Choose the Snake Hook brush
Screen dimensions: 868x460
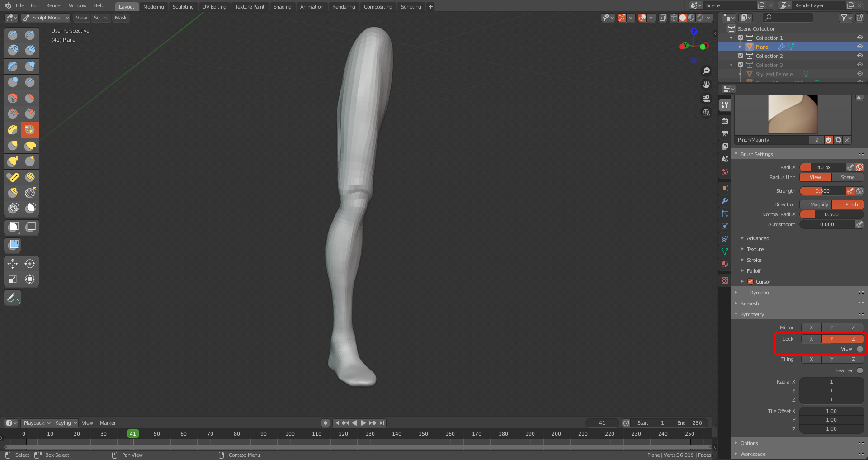(x=13, y=161)
